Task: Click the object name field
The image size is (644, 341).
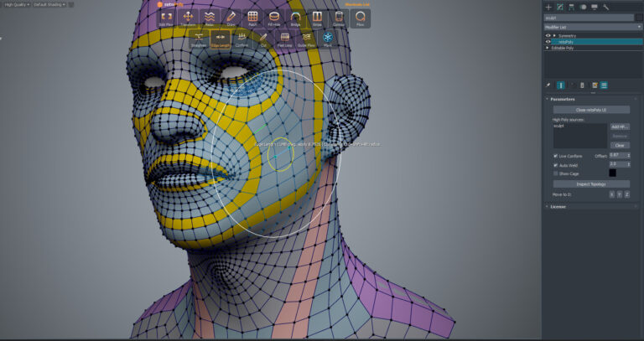Action: click(x=589, y=18)
